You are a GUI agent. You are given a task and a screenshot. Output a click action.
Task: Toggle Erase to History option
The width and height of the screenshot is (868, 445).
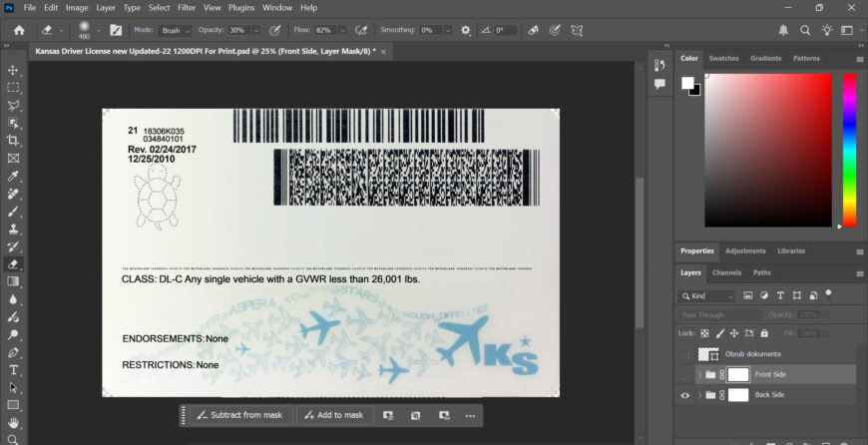tap(533, 31)
